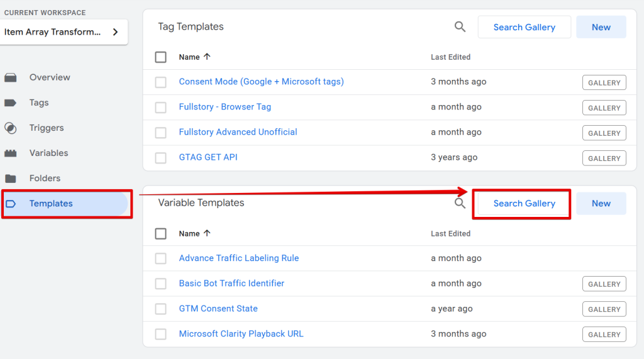
Task: Click the Folders icon in sidebar
Action: pyautogui.click(x=11, y=179)
